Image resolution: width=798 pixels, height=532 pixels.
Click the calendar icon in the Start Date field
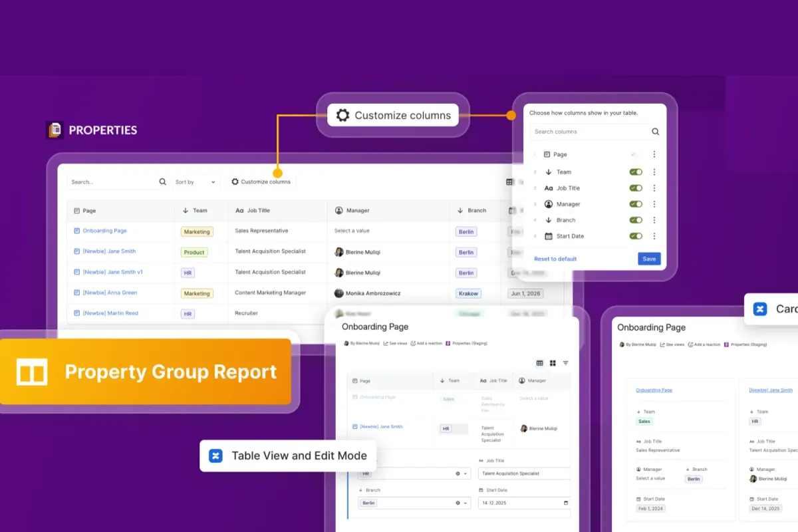566,503
